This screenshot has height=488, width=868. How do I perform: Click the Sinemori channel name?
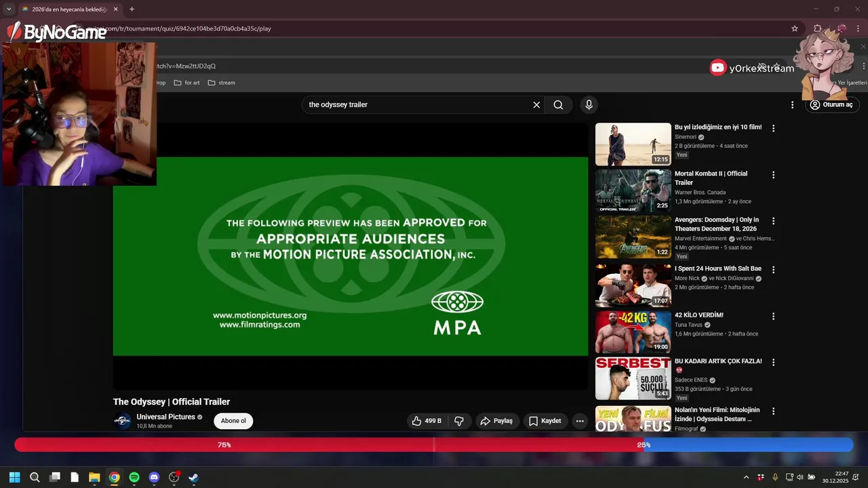point(686,137)
